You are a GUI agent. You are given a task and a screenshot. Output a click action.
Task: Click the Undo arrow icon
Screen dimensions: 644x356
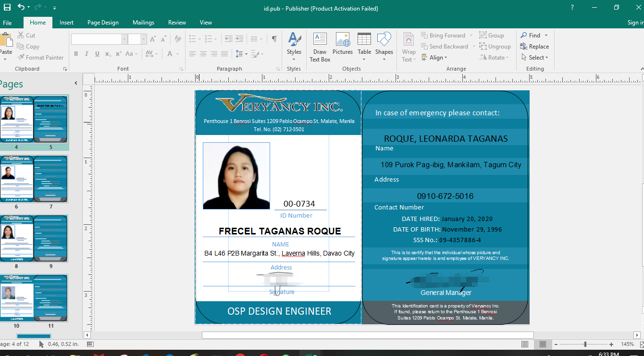21,7
